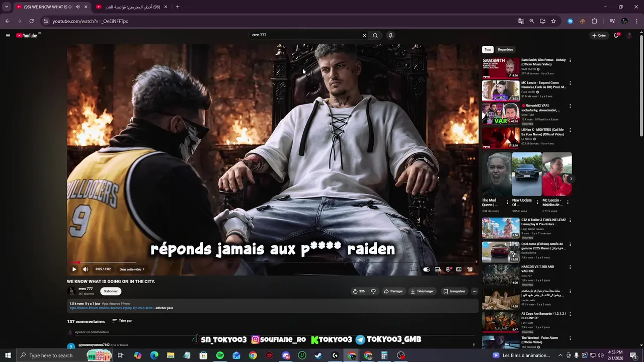Translate this page icon in address bar
Image resolution: width=644 pixels, height=362 pixels.
(x=521, y=21)
